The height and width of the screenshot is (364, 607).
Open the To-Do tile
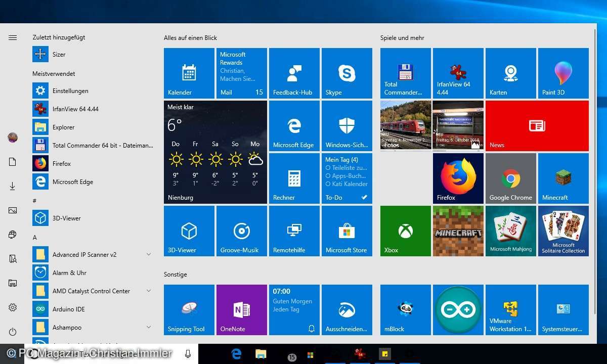347,178
